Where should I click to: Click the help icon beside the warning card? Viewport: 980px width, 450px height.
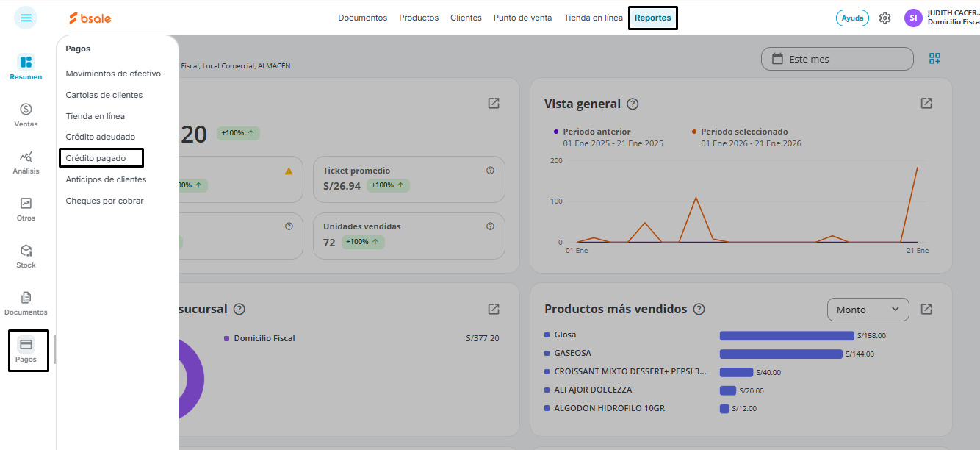(x=289, y=226)
